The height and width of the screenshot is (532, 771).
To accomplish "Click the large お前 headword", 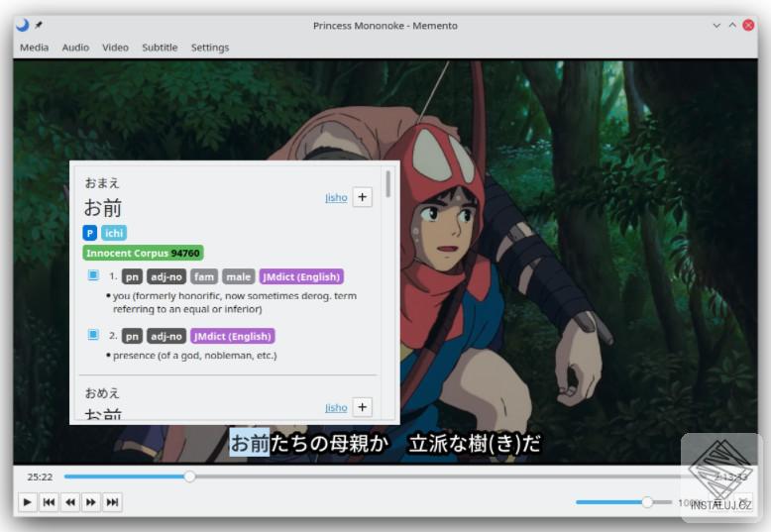I will (x=103, y=208).
